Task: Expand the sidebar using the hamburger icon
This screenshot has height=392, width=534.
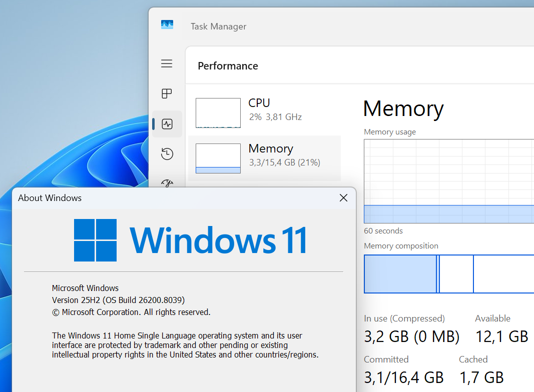Action: click(167, 63)
